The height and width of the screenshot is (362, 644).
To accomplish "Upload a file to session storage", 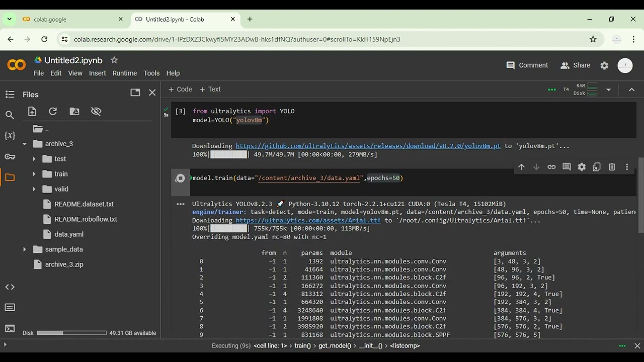I will [32, 112].
